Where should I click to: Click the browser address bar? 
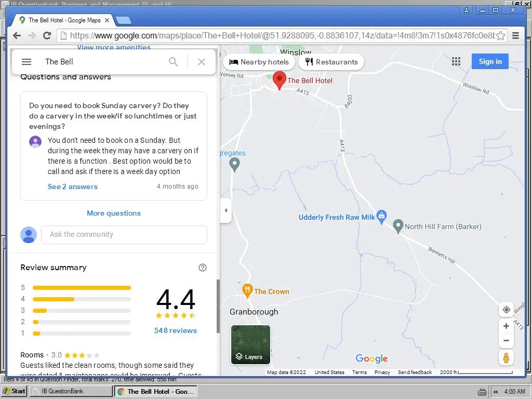282,36
